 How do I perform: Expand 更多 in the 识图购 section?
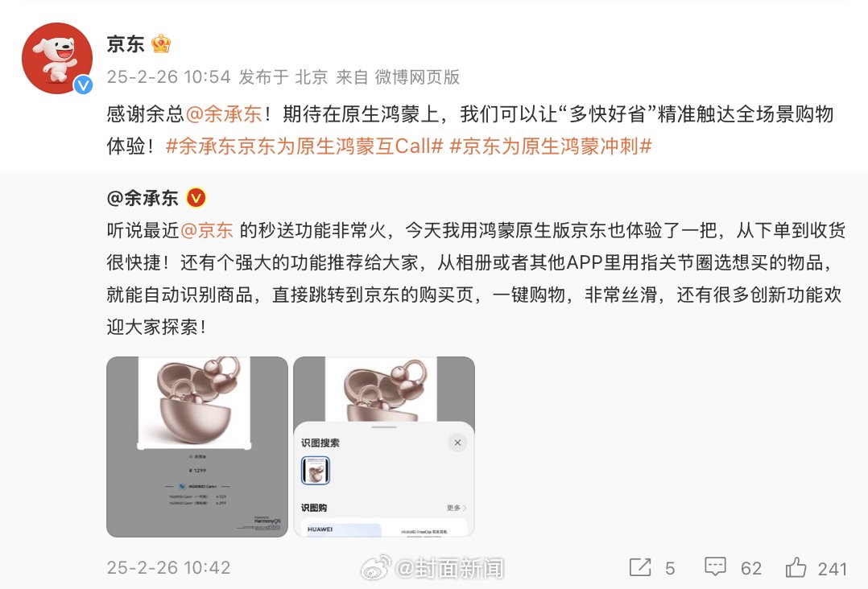[456, 508]
